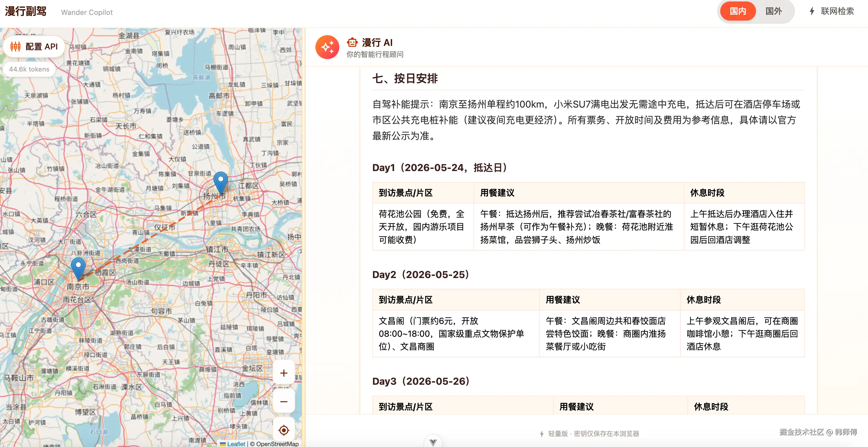Zoom in the map with plus
Viewport: 868px width, 447px height.
[284, 373]
